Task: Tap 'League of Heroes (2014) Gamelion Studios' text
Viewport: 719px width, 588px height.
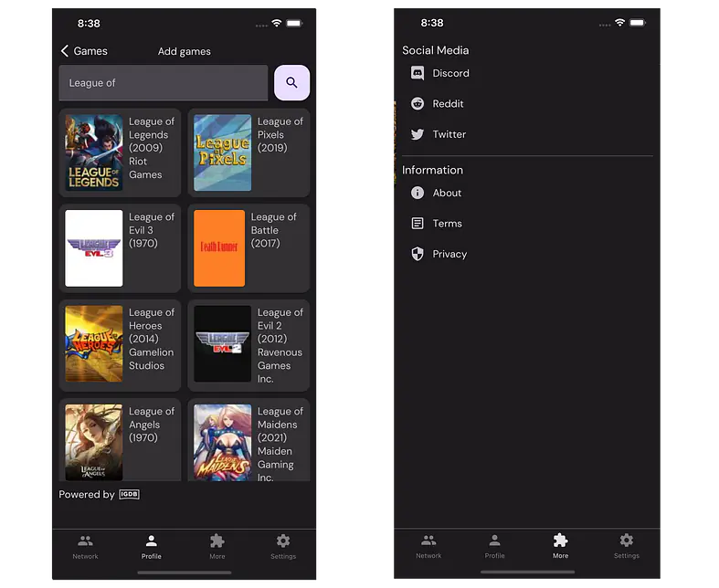Action: click(152, 339)
